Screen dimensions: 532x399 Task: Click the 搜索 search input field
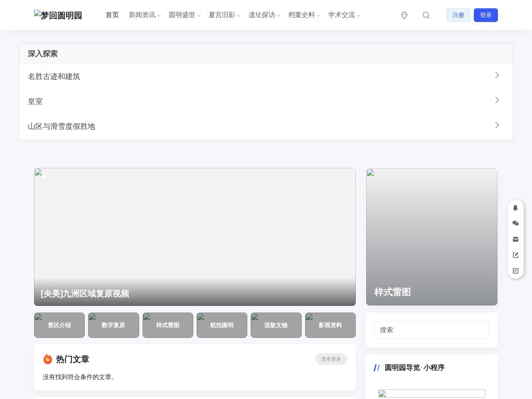pyautogui.click(x=432, y=330)
